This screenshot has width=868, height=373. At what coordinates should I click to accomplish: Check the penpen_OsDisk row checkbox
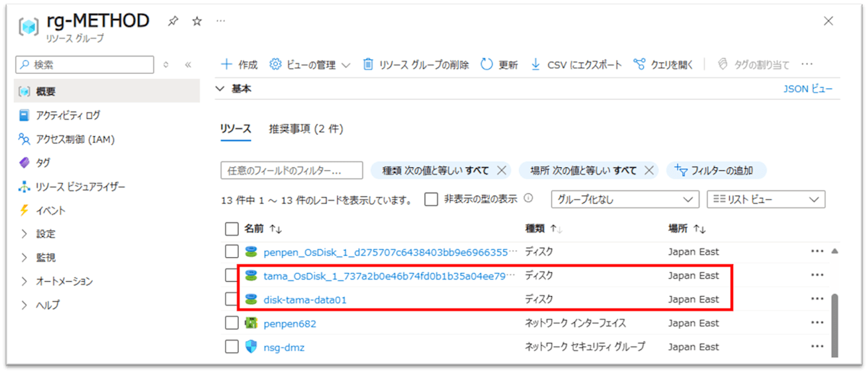tap(231, 252)
